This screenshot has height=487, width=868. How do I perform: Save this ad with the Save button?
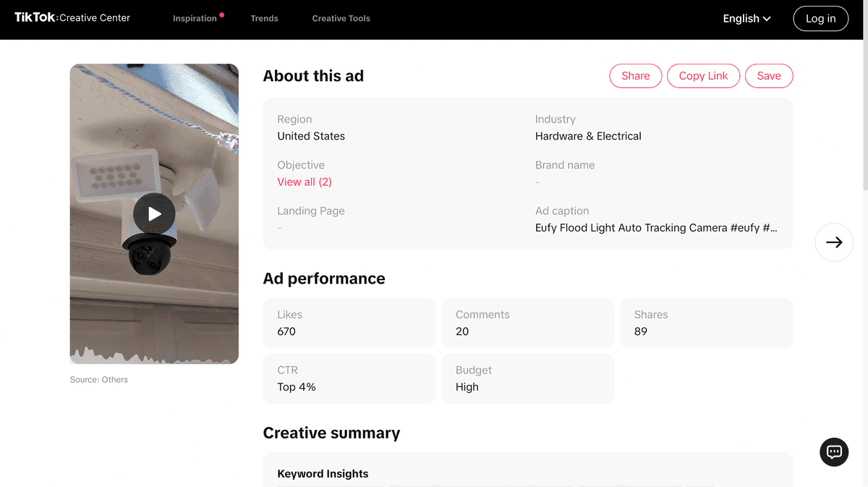(768, 75)
